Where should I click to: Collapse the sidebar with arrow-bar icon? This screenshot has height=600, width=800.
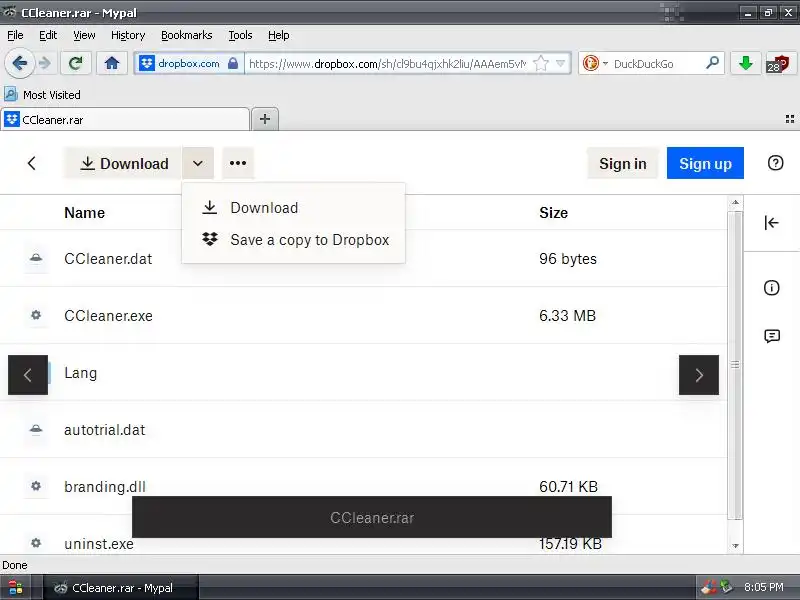(x=771, y=222)
